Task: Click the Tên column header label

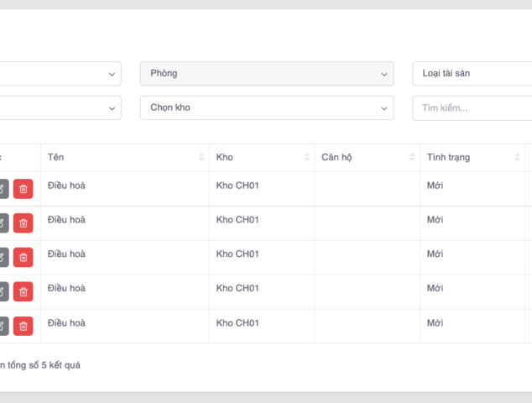Action: (x=56, y=158)
